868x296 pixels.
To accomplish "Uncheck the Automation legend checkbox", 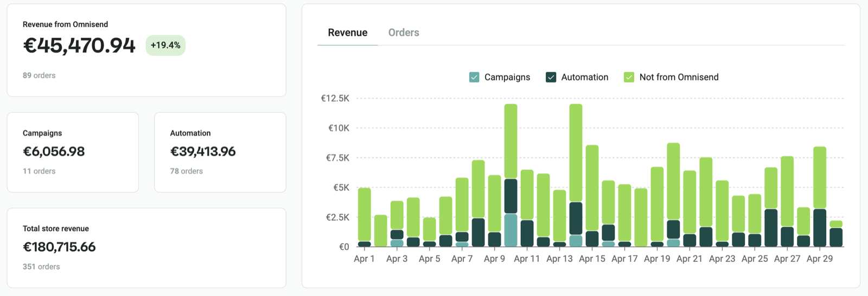I will 551,77.
